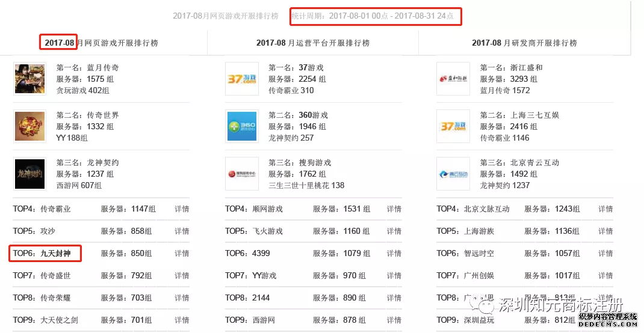This screenshot has width=644, height=333.
Task: Open 详情 for TOP6 智远时空
Action: pos(605,254)
